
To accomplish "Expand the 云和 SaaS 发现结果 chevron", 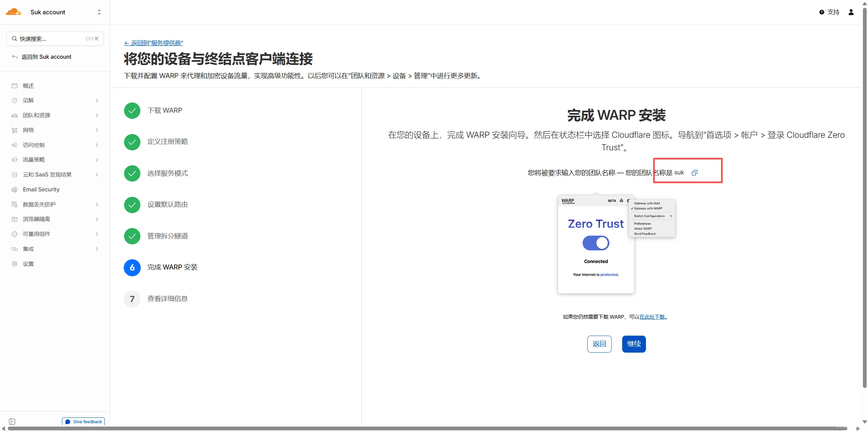I will click(97, 175).
